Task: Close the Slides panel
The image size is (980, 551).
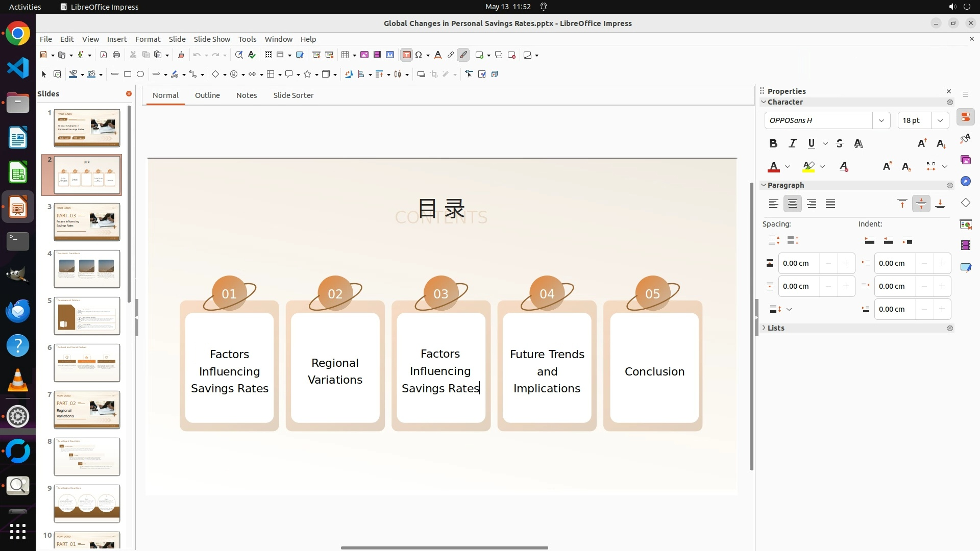Action: 129,94
